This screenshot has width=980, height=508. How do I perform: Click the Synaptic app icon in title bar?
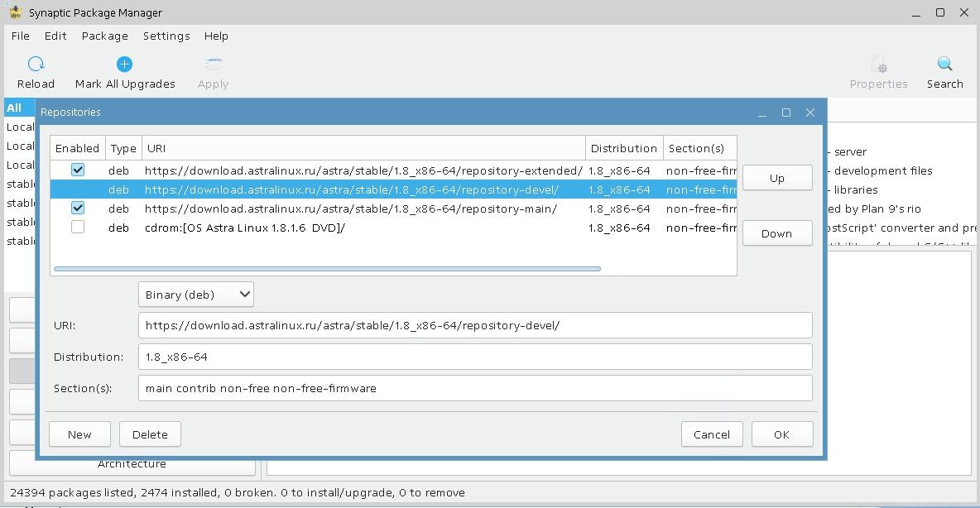tap(13, 12)
